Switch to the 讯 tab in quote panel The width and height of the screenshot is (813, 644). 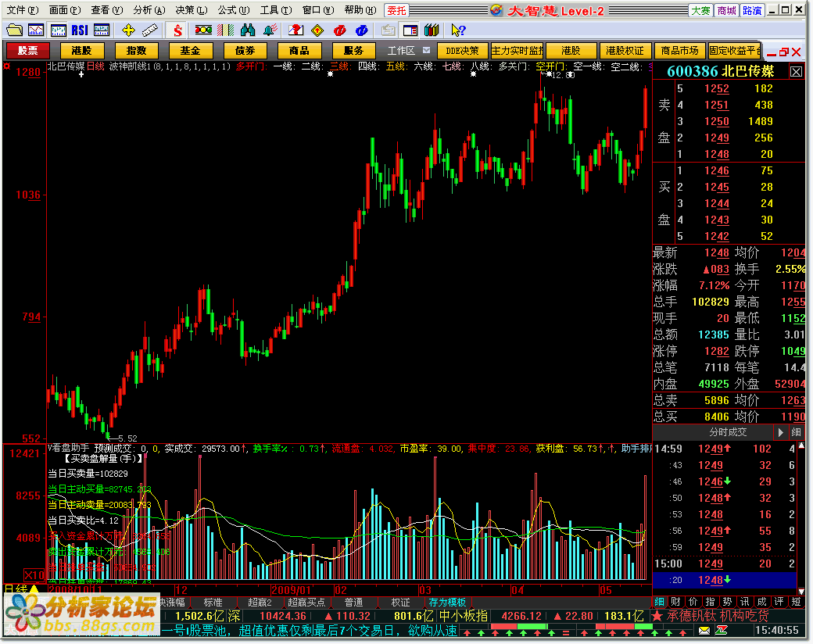pyautogui.click(x=744, y=602)
